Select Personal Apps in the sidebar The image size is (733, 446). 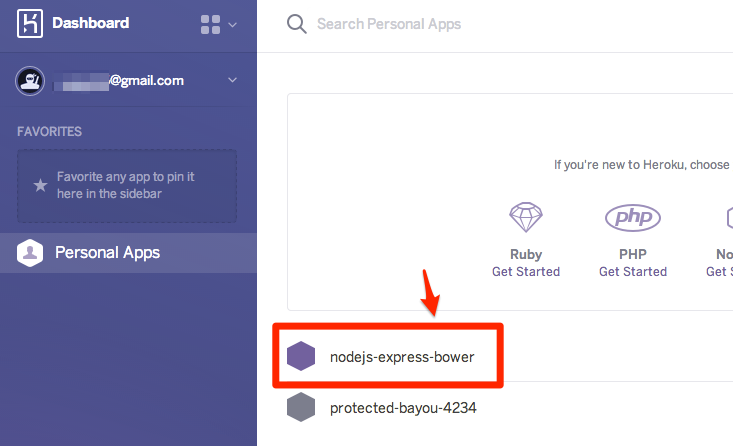tap(107, 253)
